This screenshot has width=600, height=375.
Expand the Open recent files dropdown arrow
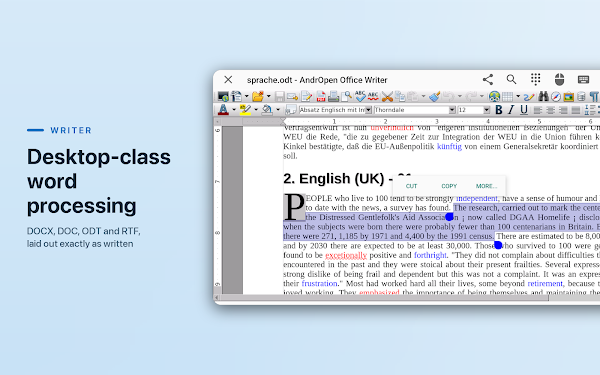point(269,96)
